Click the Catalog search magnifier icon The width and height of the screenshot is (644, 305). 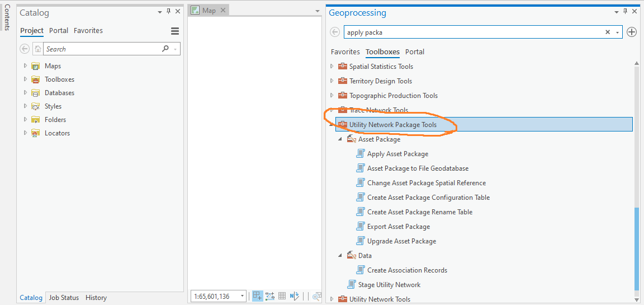165,49
